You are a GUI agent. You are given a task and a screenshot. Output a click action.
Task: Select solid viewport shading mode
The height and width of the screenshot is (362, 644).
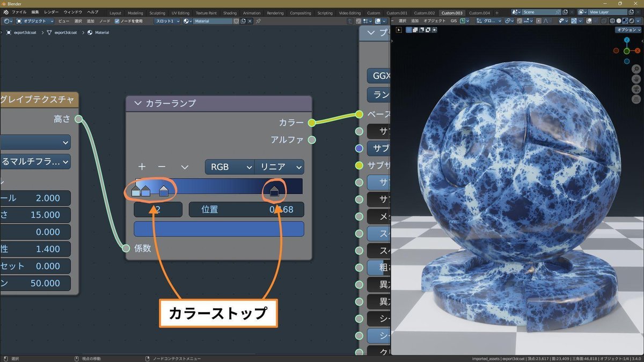tap(618, 21)
